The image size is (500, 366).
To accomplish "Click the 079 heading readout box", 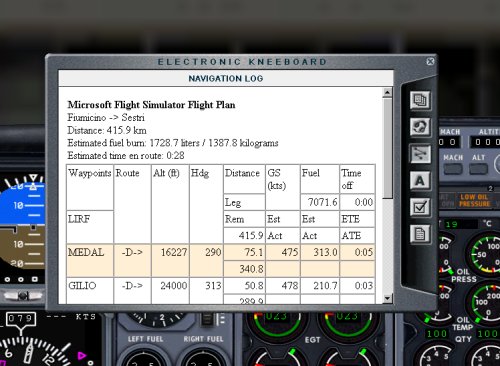I will (21, 319).
